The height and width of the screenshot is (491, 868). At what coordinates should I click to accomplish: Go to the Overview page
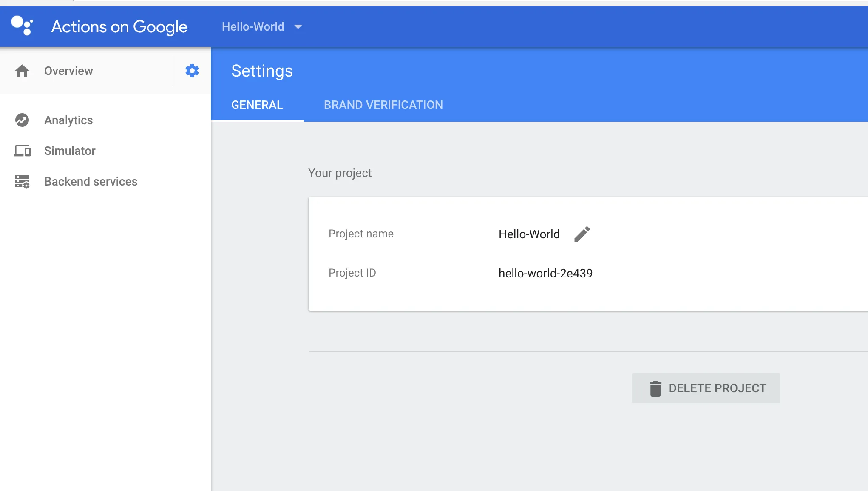[x=68, y=71]
